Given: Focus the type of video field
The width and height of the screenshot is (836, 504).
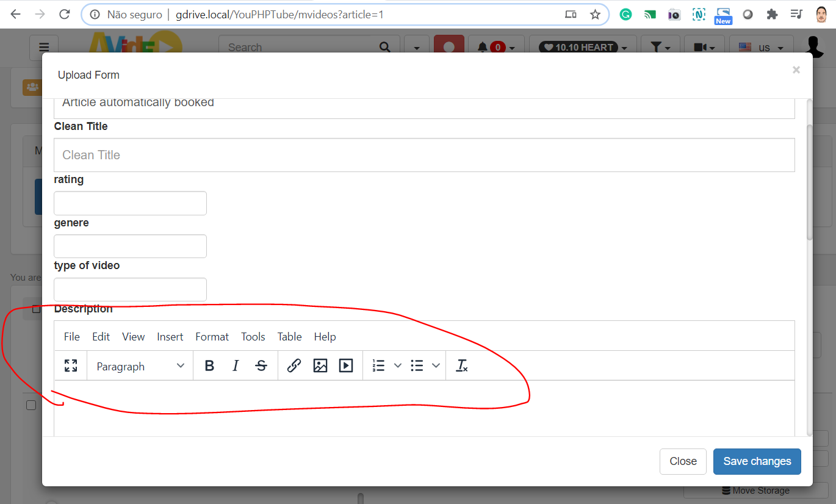Looking at the screenshot, I should (x=130, y=289).
